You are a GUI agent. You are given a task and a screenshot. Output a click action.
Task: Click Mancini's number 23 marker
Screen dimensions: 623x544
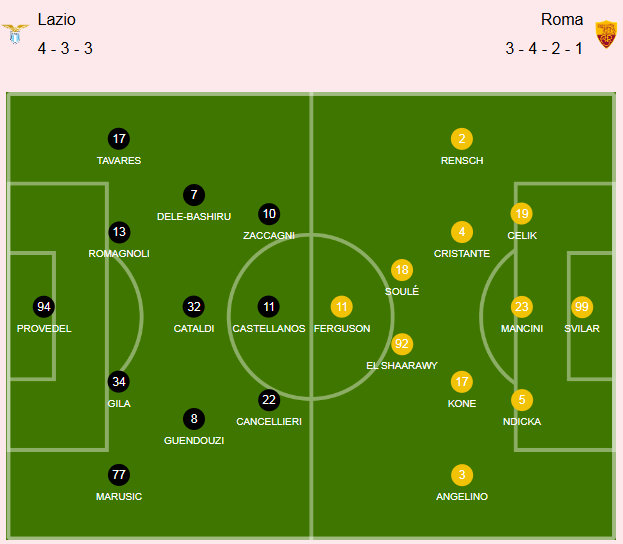[x=522, y=307]
